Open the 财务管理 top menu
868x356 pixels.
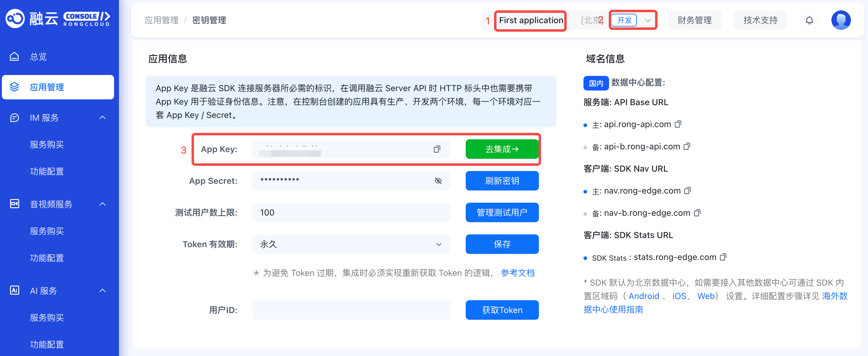[x=694, y=20]
